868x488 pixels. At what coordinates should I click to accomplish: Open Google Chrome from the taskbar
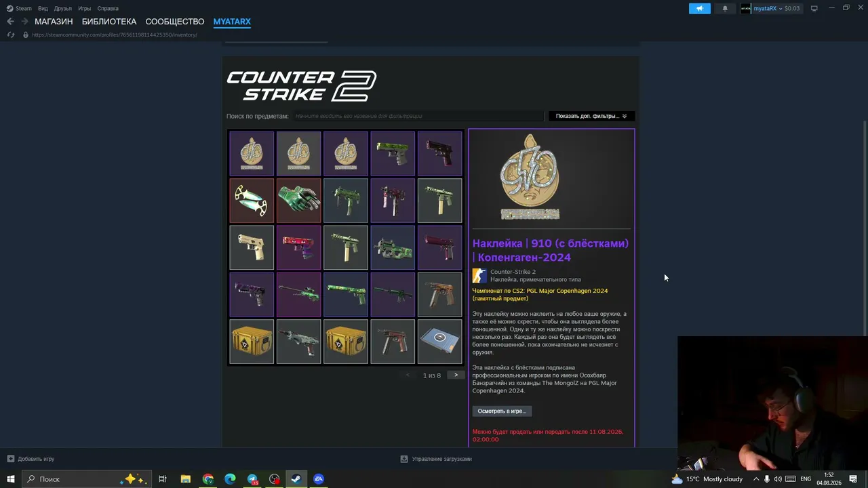208,479
